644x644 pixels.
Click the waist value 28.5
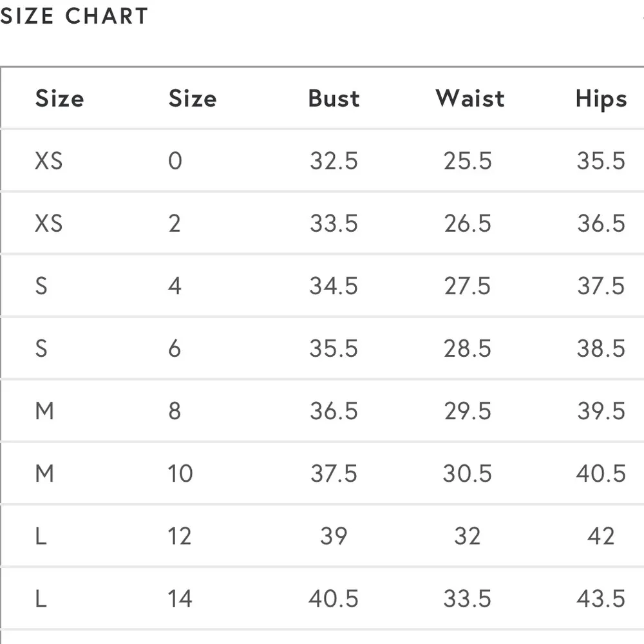pyautogui.click(x=468, y=348)
